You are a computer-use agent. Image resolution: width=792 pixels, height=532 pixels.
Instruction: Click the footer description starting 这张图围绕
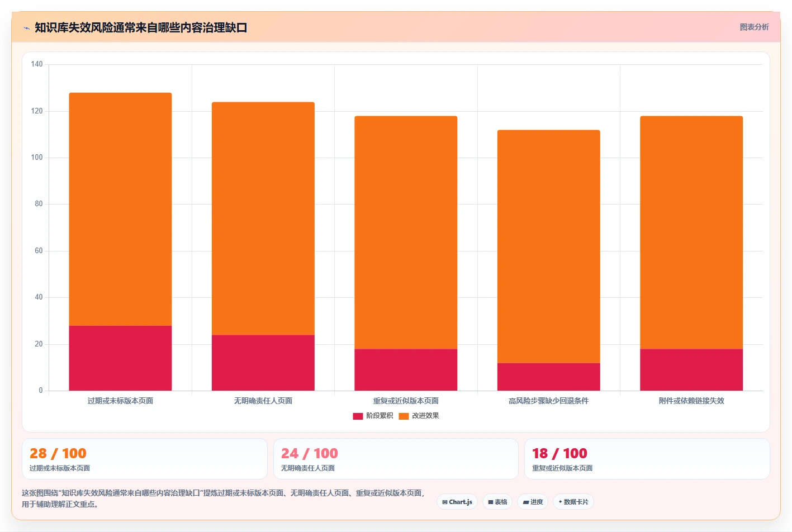pyautogui.click(x=224, y=498)
